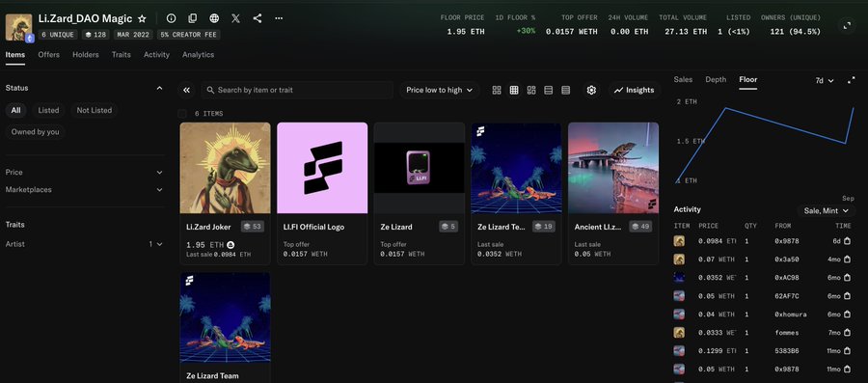Switch to the detailed table view
Viewport: 868px width, 383px height.
pos(566,91)
